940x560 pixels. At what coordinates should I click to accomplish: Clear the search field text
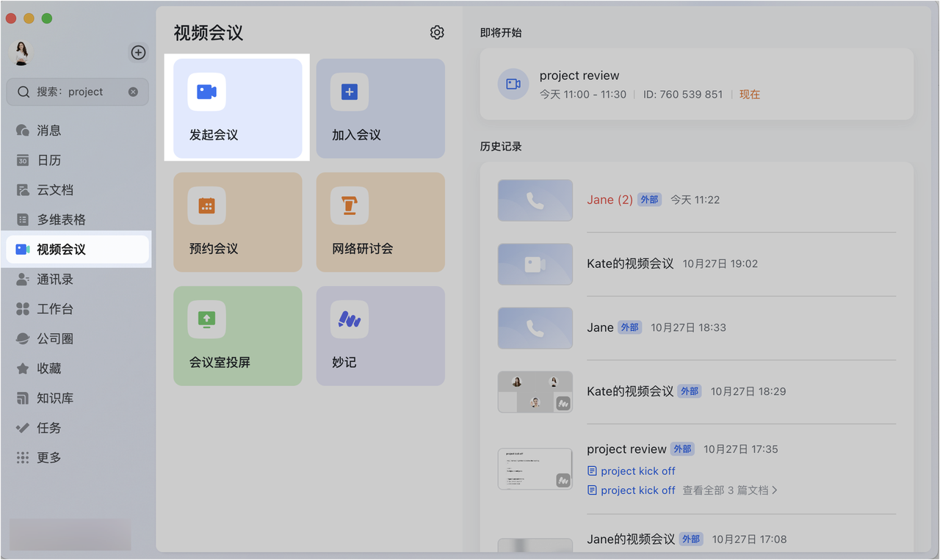133,91
